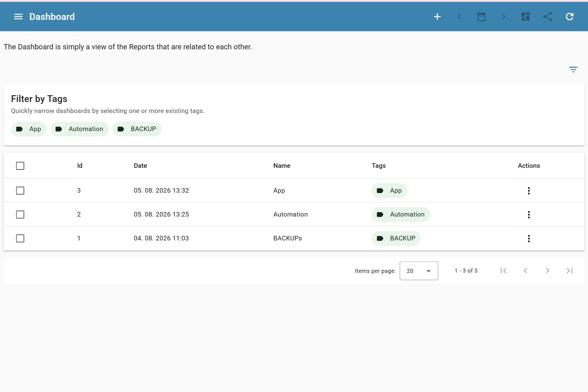Image resolution: width=588 pixels, height=392 pixels.
Task: Go to next page in paginator
Action: 548,271
